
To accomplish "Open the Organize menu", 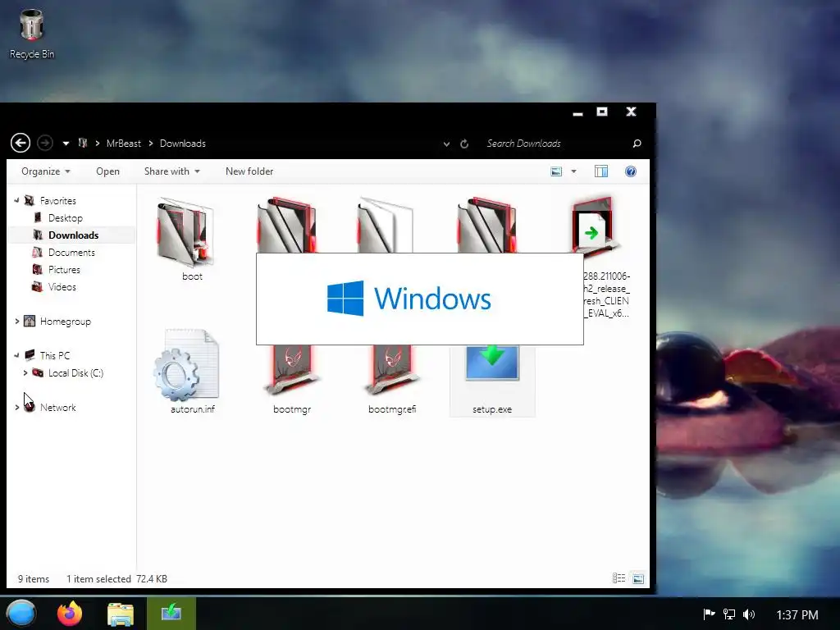I will (x=46, y=171).
